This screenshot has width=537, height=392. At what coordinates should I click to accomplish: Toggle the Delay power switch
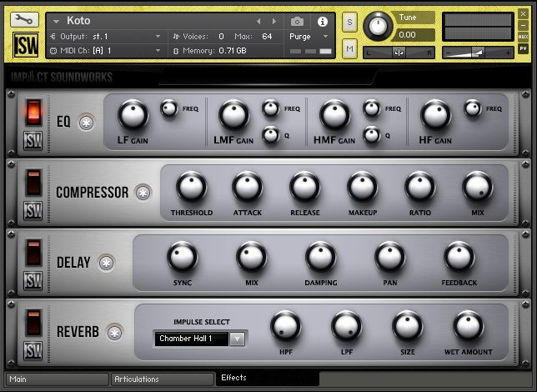coord(33,252)
